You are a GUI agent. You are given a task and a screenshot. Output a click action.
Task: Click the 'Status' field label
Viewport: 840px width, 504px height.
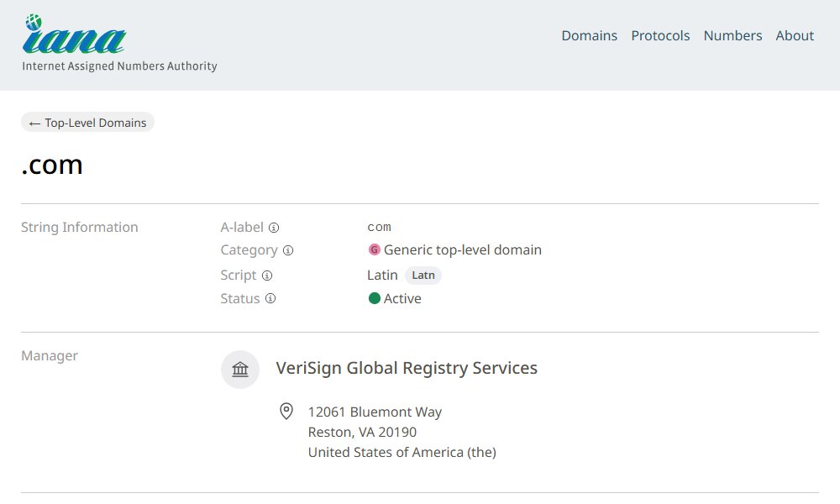pyautogui.click(x=240, y=298)
